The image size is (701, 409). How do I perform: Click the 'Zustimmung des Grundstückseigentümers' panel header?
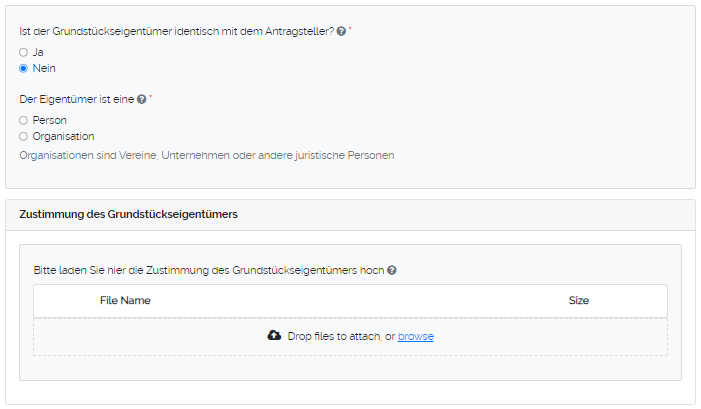(x=128, y=214)
